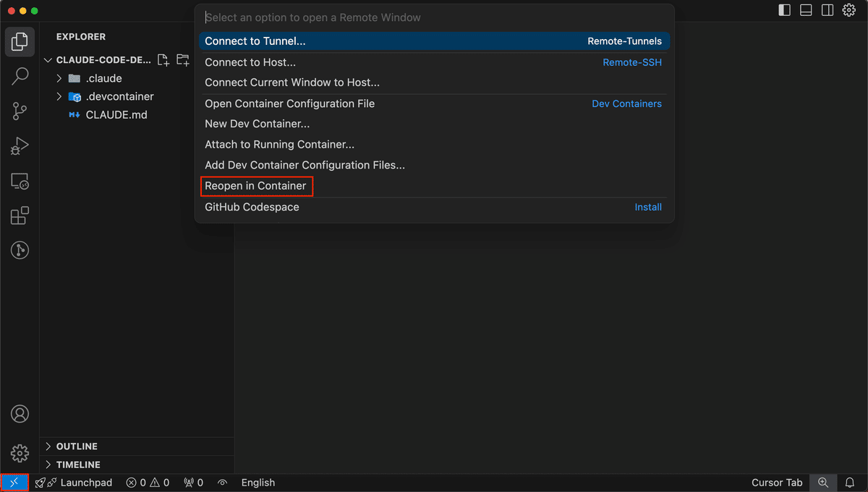Toggle the panel layout icon at top right
This screenshot has height=492, width=868.
[806, 10]
